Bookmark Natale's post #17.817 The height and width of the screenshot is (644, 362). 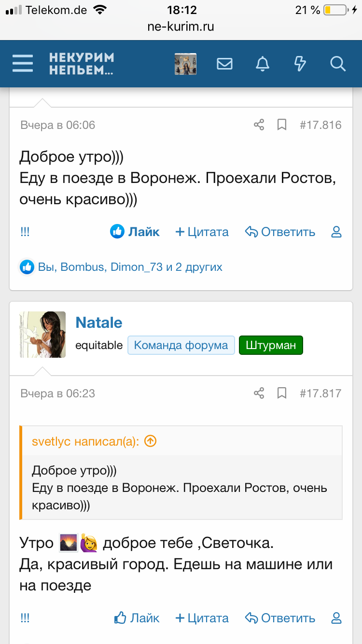[x=282, y=393]
